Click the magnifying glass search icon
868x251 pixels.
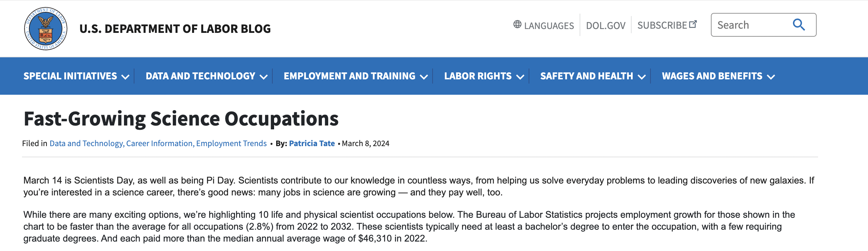[x=799, y=25]
